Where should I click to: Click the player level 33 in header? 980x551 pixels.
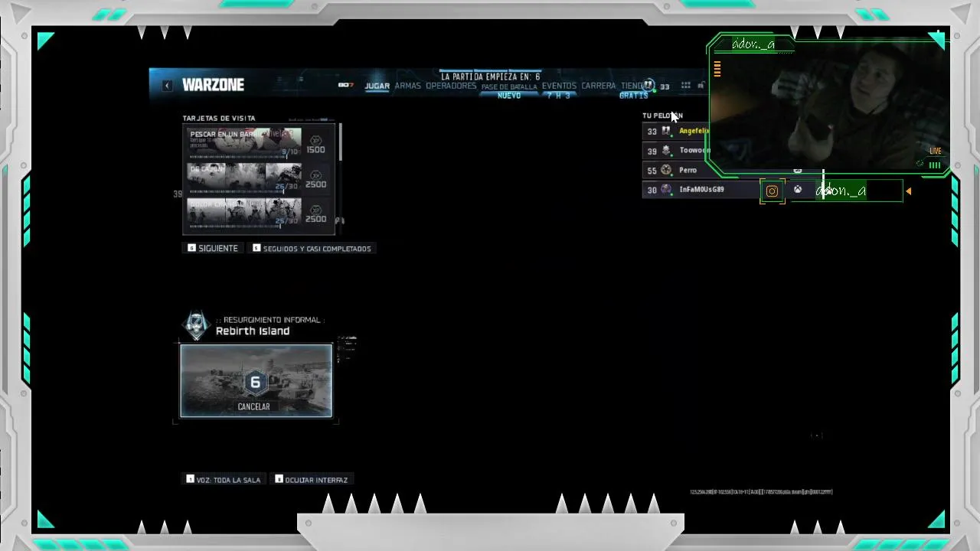coord(665,86)
